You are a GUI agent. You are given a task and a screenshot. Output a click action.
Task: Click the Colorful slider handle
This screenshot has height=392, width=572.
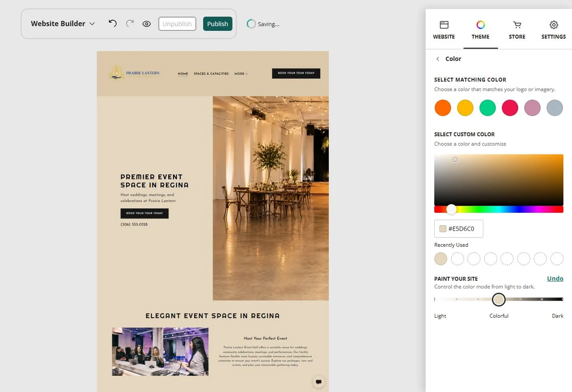499,299
